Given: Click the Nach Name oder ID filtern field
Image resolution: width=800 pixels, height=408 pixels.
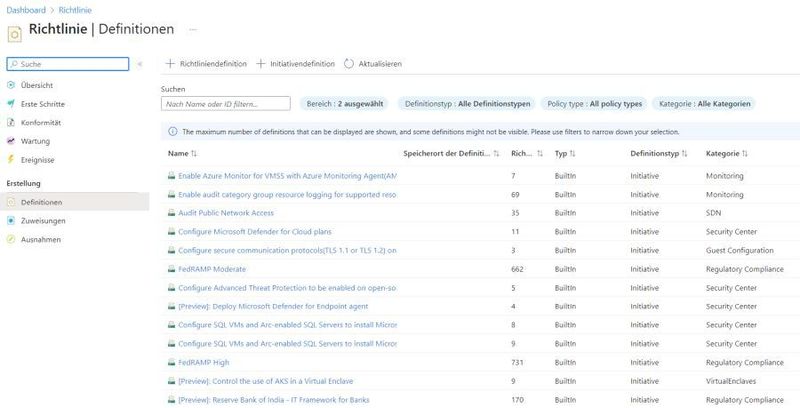Looking at the screenshot, I should 226,104.
